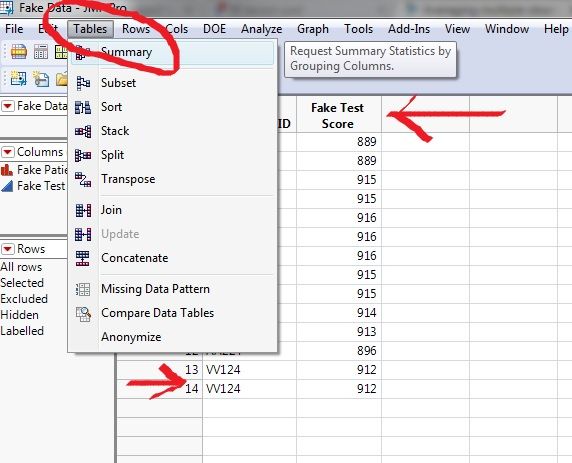Click 'Hidden' in the Rows panel
This screenshot has height=463, width=572.
click(x=19, y=315)
